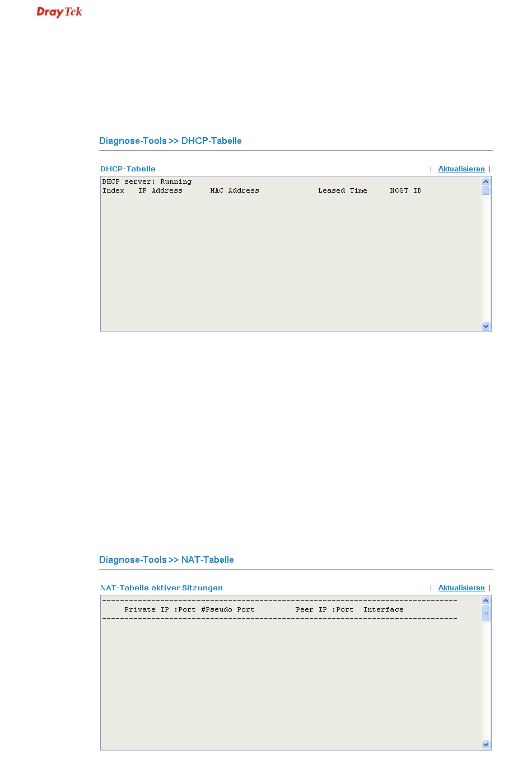The height and width of the screenshot is (783, 532).
Task: Click 'NAT-Tabelle aktiver Sitzungen' label
Action: (x=161, y=588)
